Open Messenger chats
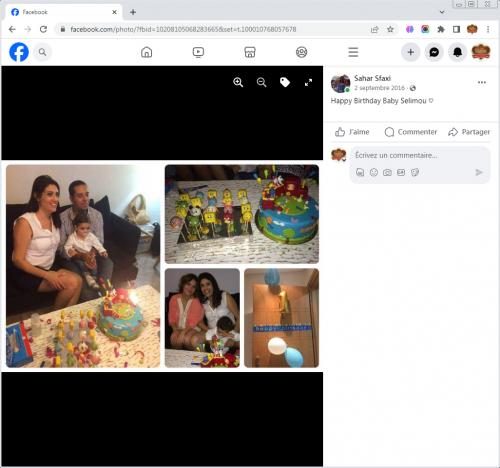 [x=434, y=52]
